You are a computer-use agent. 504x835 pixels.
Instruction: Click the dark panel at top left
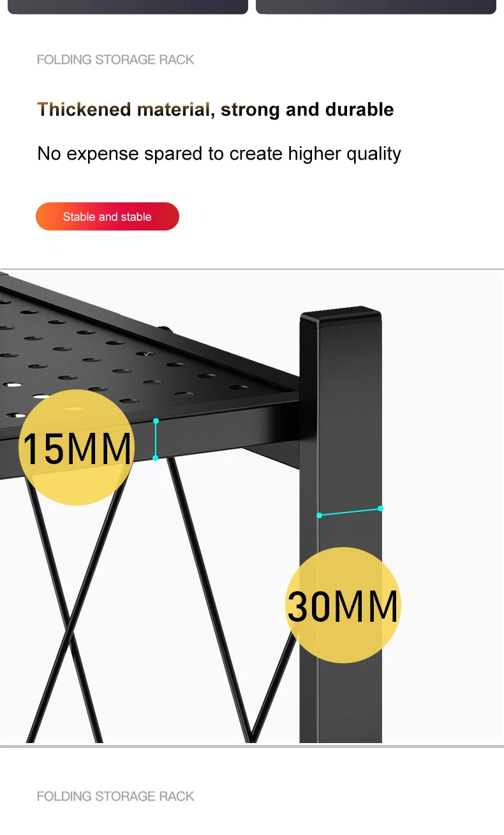pyautogui.click(x=128, y=6)
